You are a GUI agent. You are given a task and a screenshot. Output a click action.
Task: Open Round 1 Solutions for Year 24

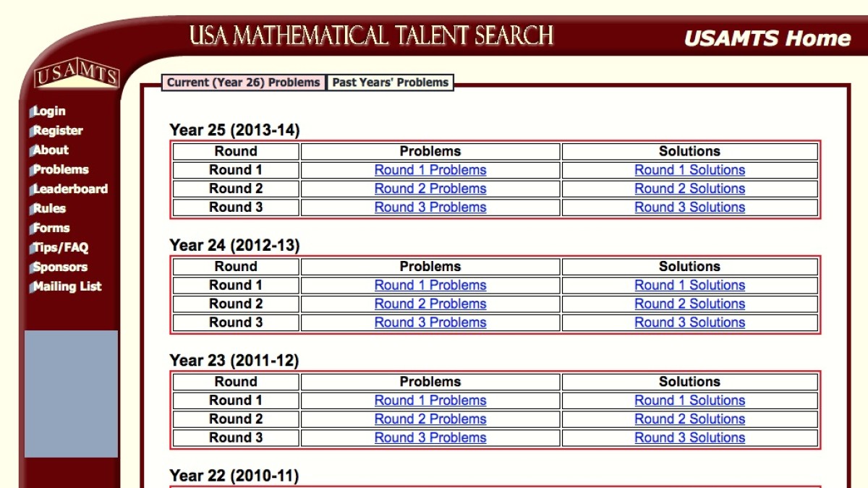pos(689,285)
